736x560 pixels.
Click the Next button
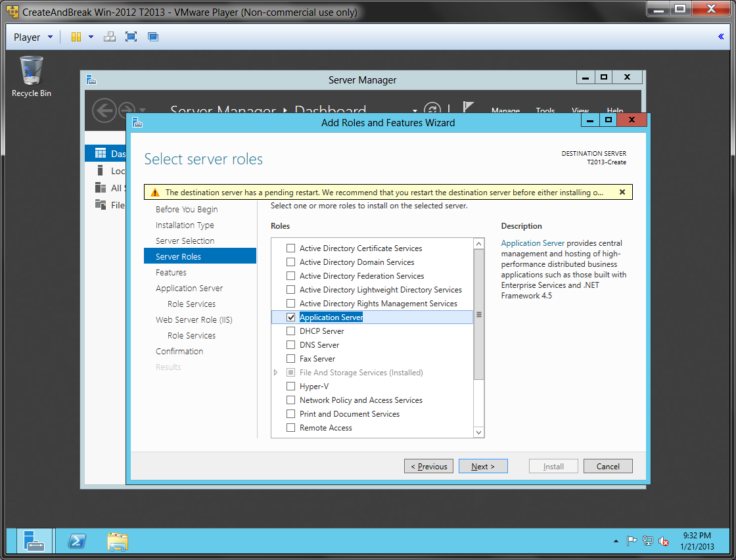coord(483,467)
